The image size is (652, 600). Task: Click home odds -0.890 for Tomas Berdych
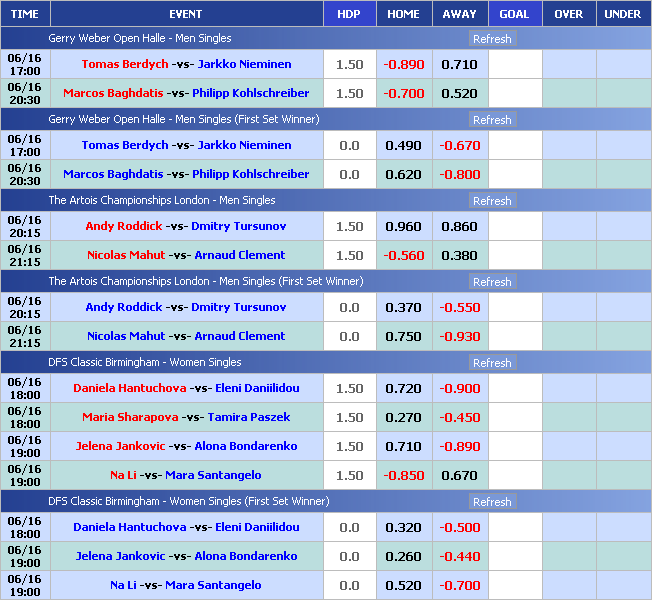[x=404, y=64]
